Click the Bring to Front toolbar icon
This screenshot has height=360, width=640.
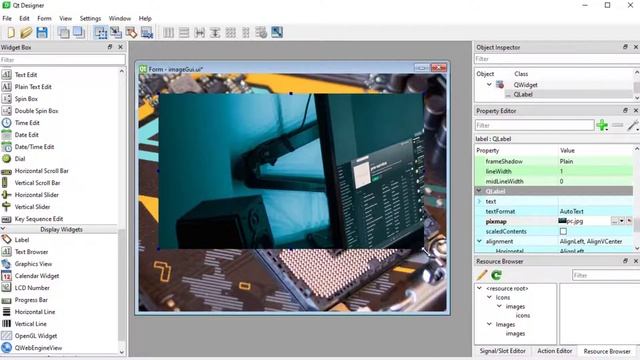click(78, 32)
